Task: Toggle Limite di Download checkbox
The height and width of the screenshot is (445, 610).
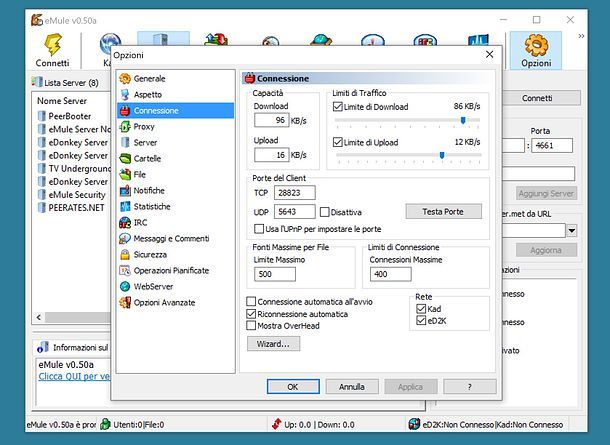Action: tap(338, 107)
